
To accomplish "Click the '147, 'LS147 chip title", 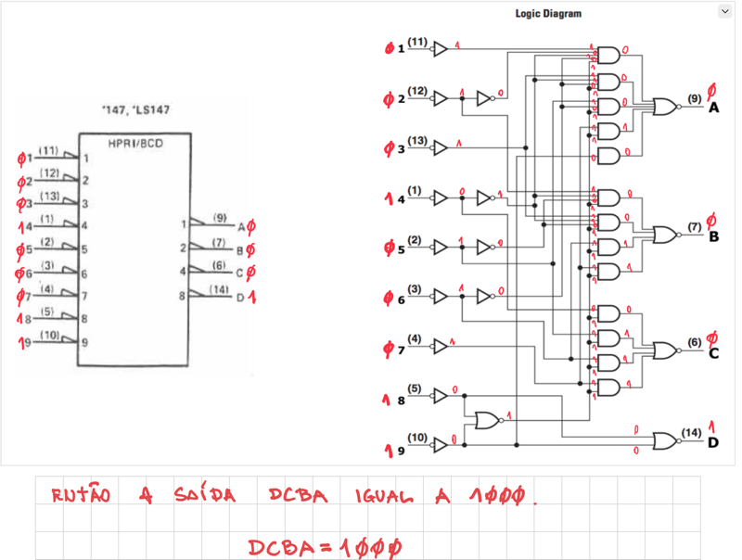I will tap(135, 110).
